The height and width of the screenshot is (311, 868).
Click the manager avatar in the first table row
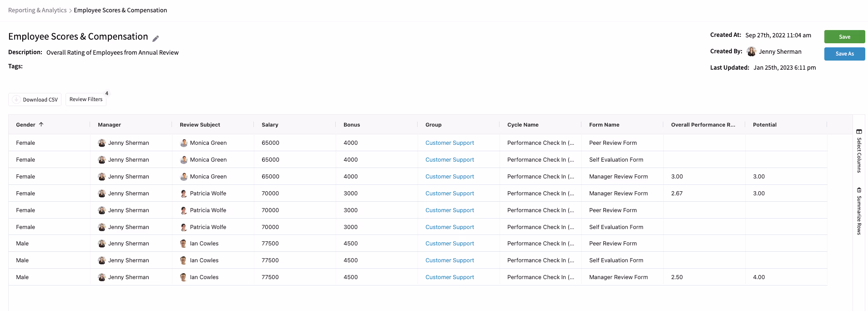(102, 143)
